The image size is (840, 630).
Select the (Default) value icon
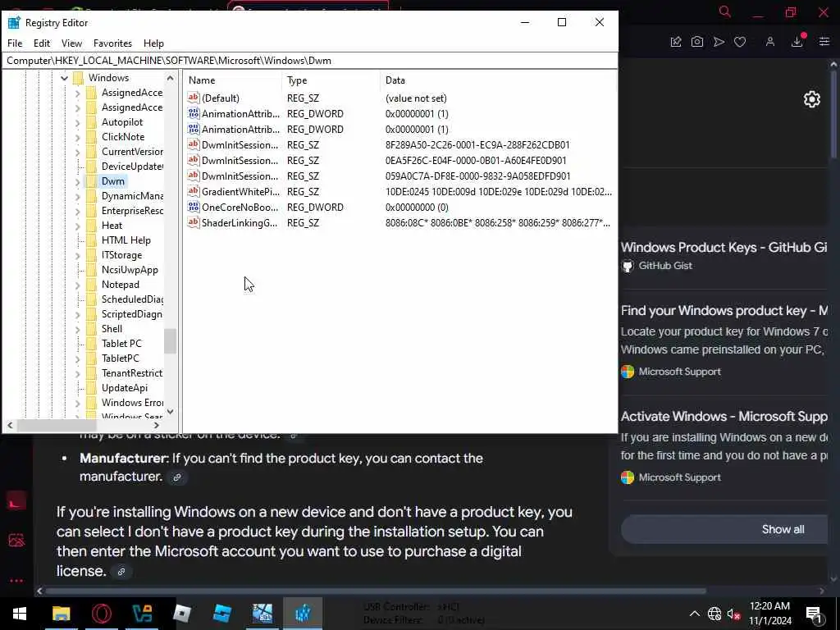[x=194, y=98]
